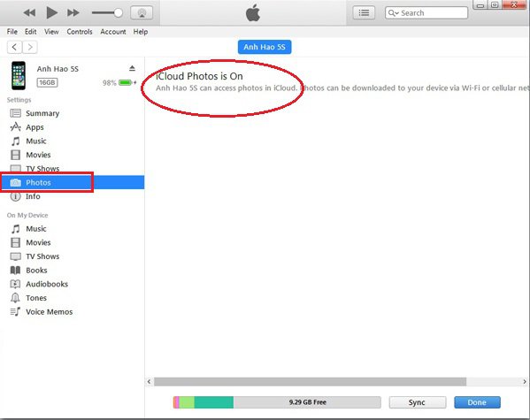530x420 pixels.
Task: Open the Account menu
Action: (x=113, y=32)
